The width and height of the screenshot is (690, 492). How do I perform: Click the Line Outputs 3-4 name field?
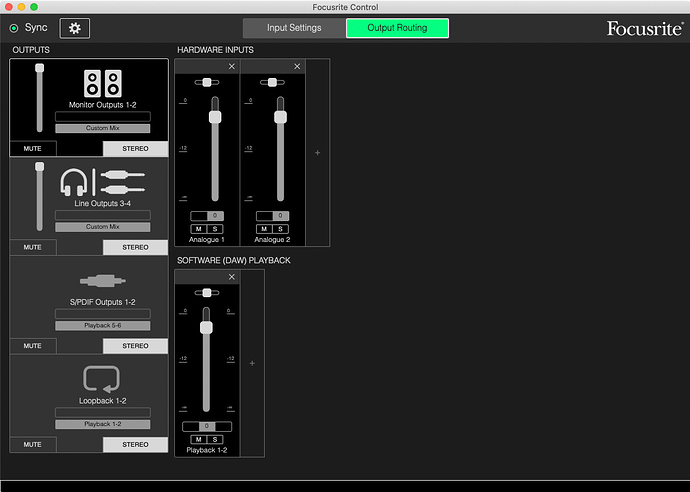(x=103, y=215)
